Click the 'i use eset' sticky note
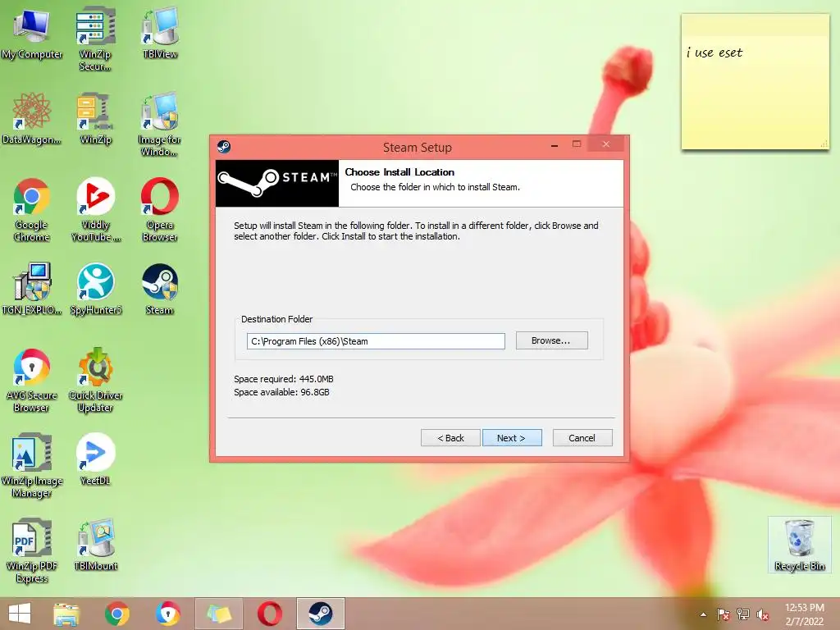The height and width of the screenshot is (630, 840). coord(756,82)
